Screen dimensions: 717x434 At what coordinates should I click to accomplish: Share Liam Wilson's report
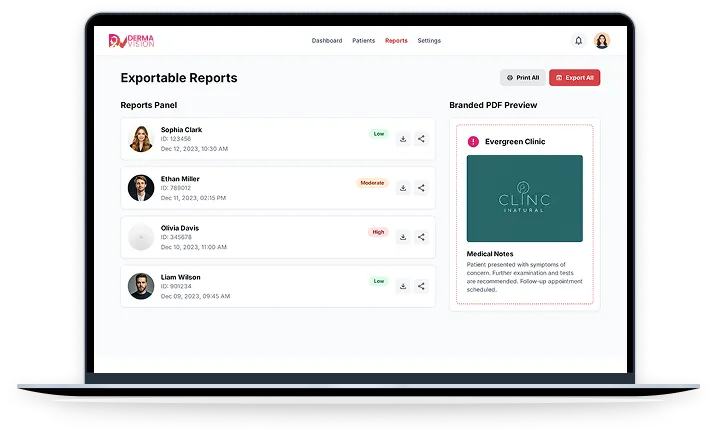click(421, 286)
